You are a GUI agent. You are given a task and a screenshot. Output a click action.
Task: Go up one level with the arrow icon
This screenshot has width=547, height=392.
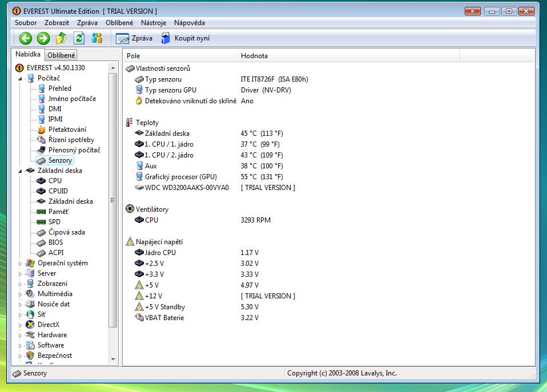[x=61, y=38]
